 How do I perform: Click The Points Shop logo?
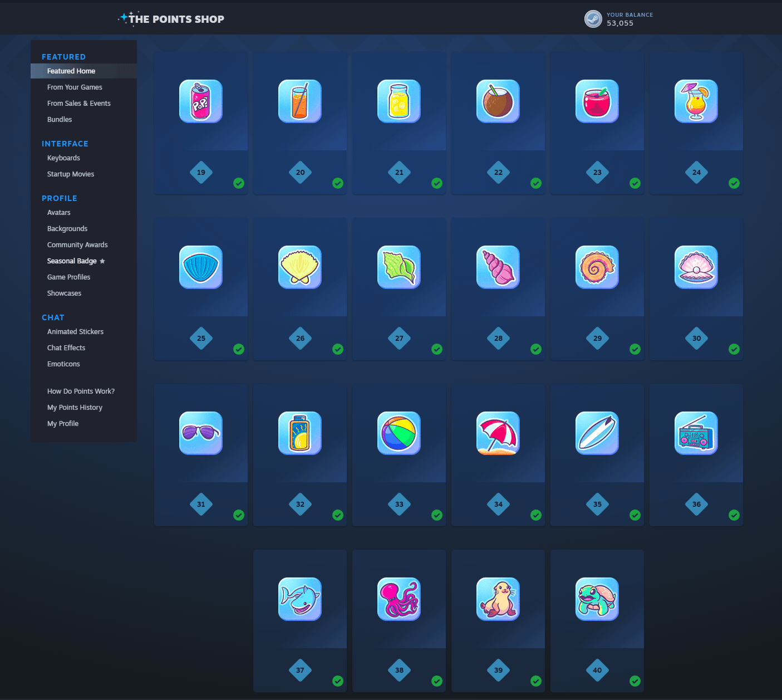(x=171, y=19)
